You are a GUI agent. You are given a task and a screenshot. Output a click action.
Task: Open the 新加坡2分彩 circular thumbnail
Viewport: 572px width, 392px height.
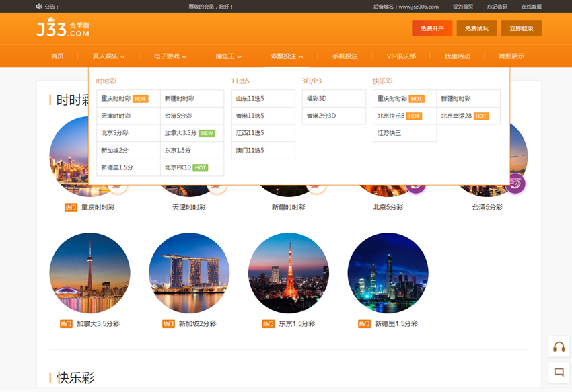point(189,272)
